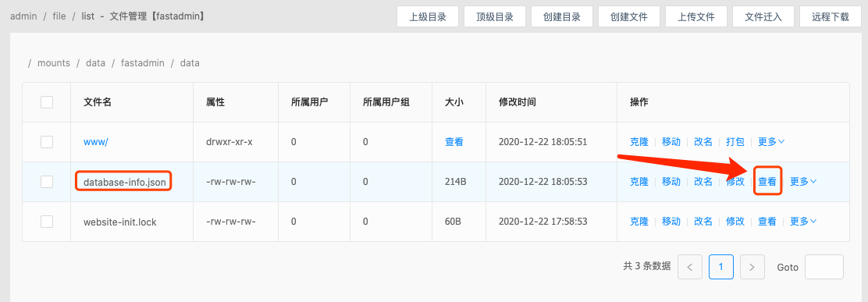
Task: Open the 远程下载 button
Action: click(x=831, y=16)
